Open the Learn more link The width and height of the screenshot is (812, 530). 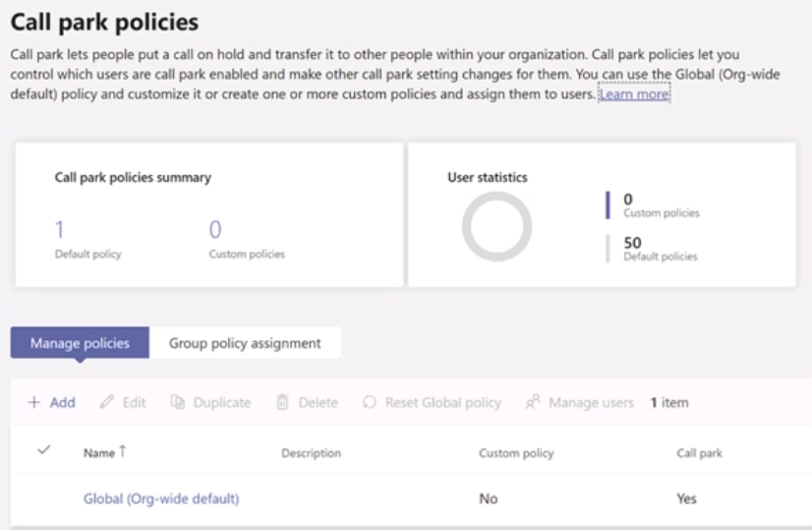634,93
